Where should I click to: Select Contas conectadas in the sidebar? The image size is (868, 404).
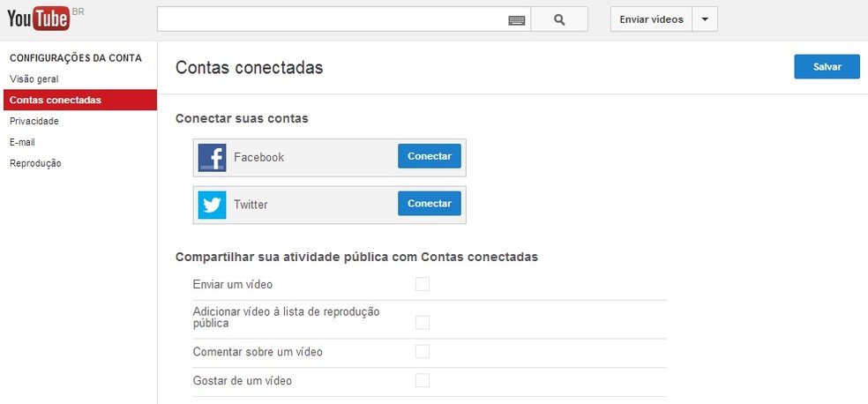79,101
